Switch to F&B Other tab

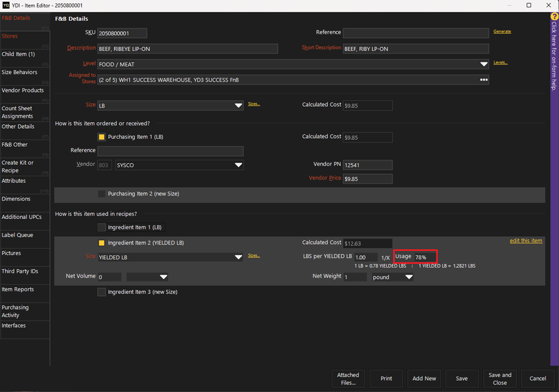(25, 149)
